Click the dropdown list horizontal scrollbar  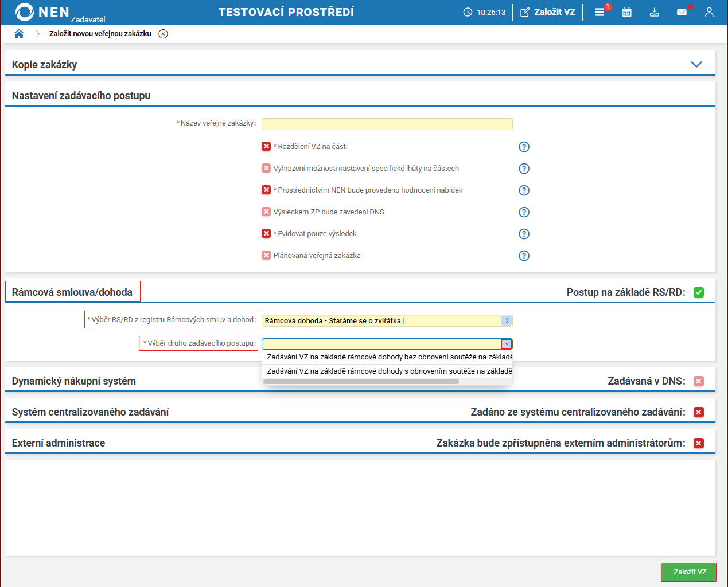point(361,382)
